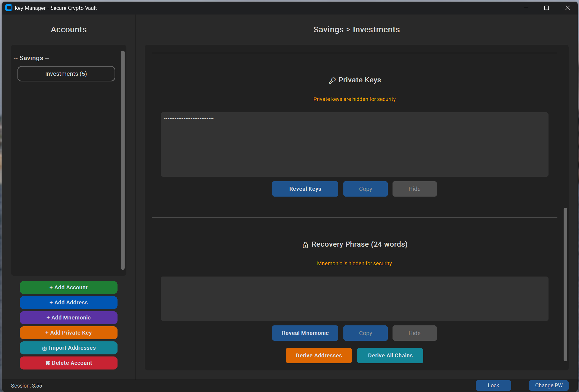
Task: Click the key icon beside Private Keys
Action: click(x=332, y=81)
